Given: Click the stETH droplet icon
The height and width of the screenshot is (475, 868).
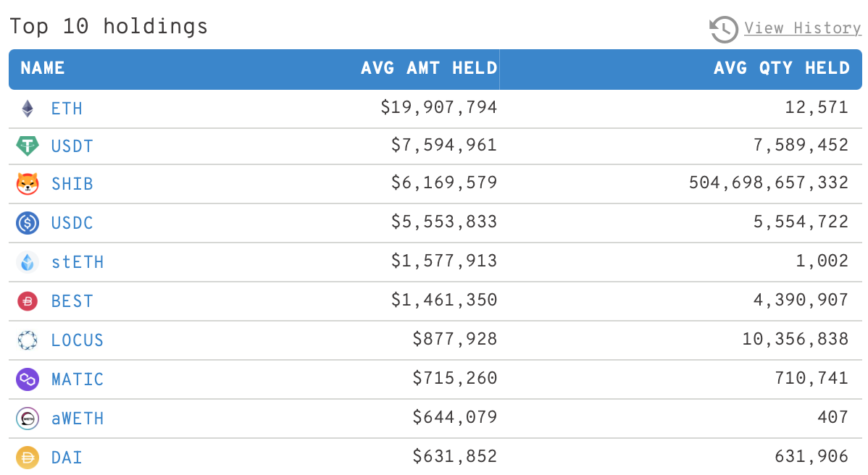Looking at the screenshot, I should pyautogui.click(x=27, y=262).
